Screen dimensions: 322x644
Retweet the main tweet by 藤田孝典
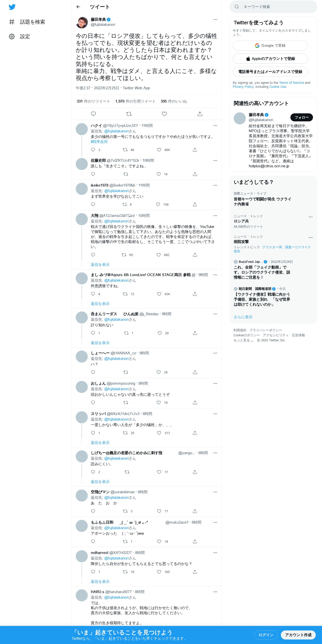pyautogui.click(x=129, y=114)
